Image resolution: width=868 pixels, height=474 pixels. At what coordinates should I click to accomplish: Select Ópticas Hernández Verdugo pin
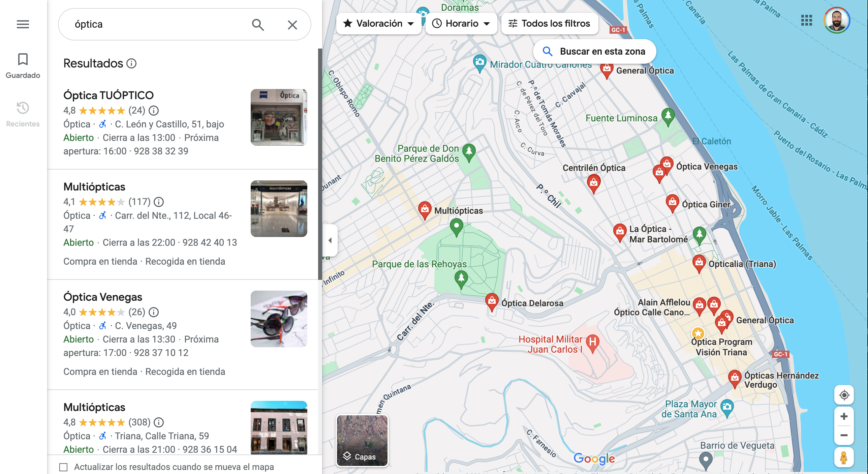(735, 379)
